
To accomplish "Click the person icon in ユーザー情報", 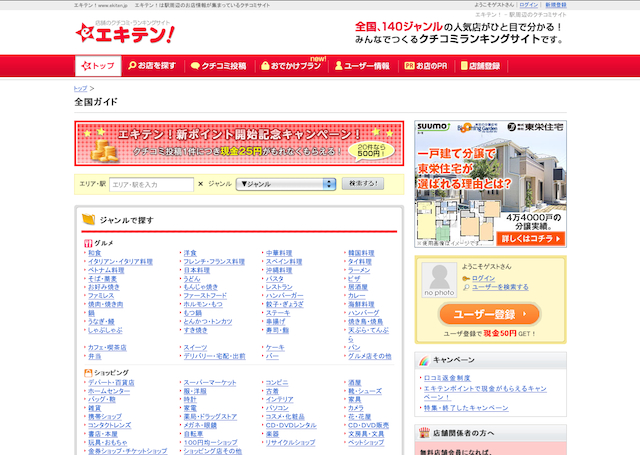I will click(x=338, y=66).
